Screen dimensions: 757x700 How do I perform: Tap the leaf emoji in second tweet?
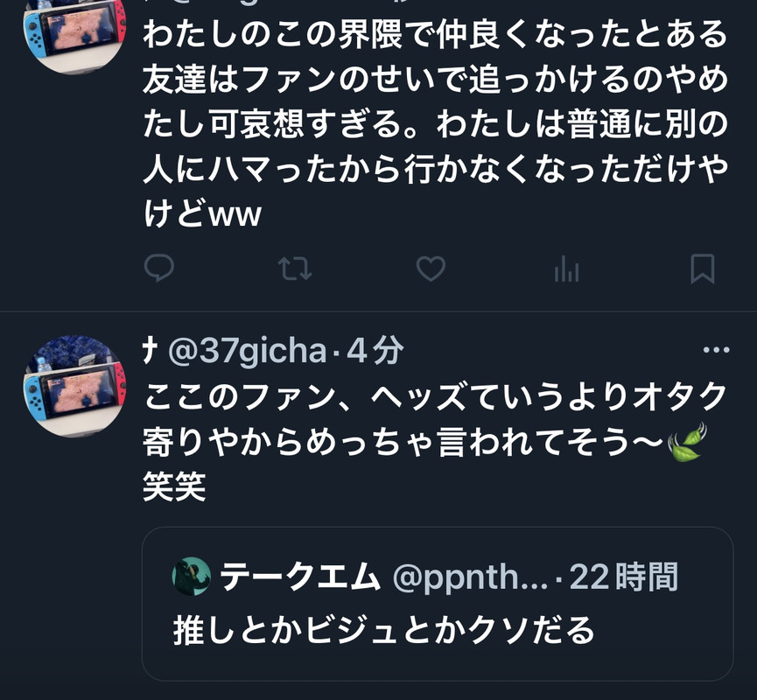(686, 442)
